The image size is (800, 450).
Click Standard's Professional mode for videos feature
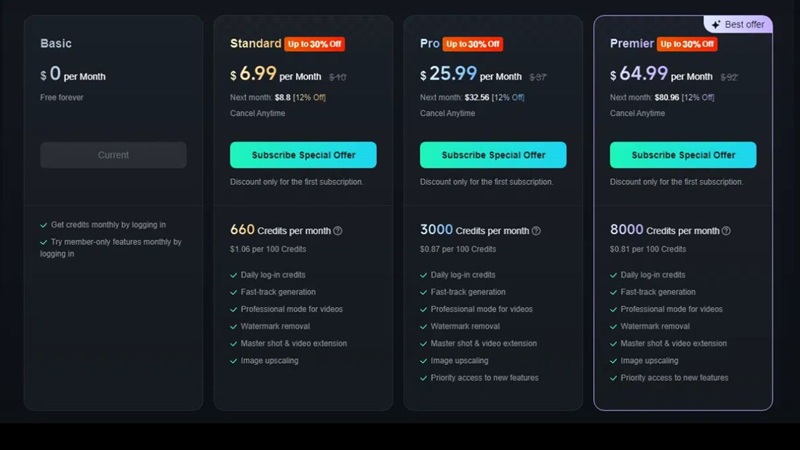click(291, 309)
